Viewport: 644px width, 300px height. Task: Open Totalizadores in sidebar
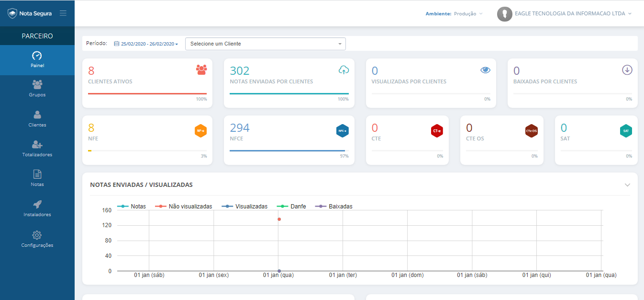pyautogui.click(x=37, y=149)
